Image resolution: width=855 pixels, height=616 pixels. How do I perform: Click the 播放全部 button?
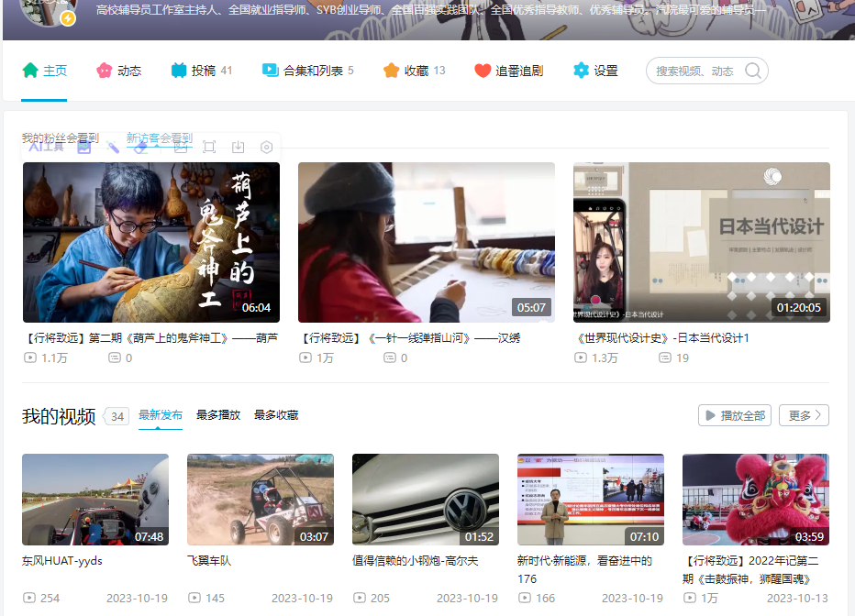click(x=734, y=414)
